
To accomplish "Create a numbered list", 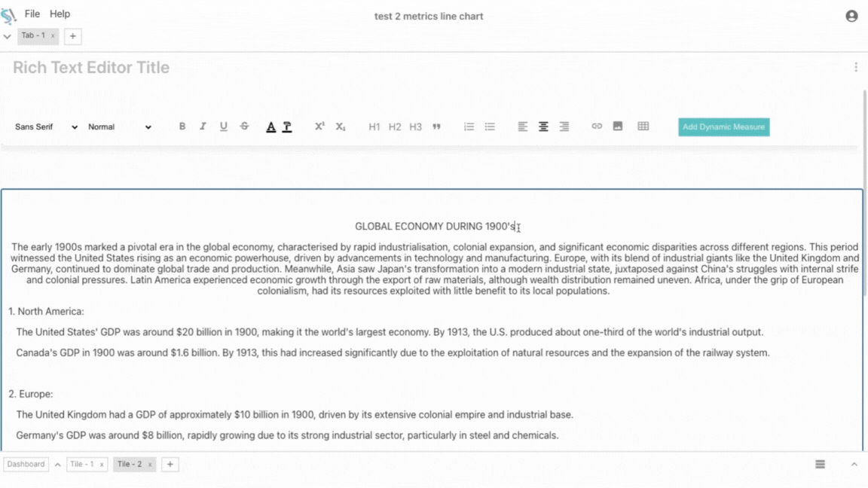I will pyautogui.click(x=469, y=127).
